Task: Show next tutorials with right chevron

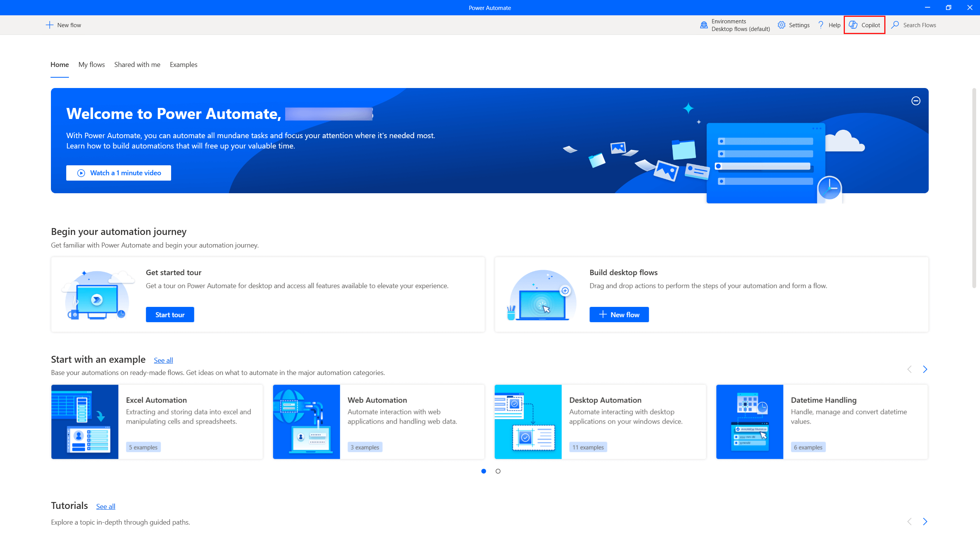Action: [x=925, y=522]
